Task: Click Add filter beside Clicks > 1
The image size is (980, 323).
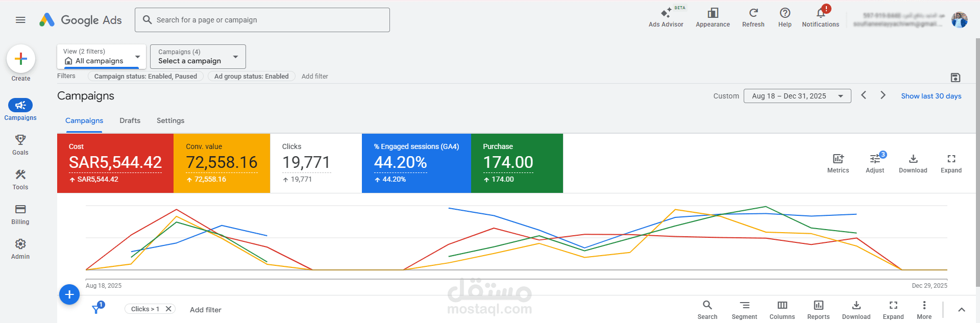Action: coord(206,310)
